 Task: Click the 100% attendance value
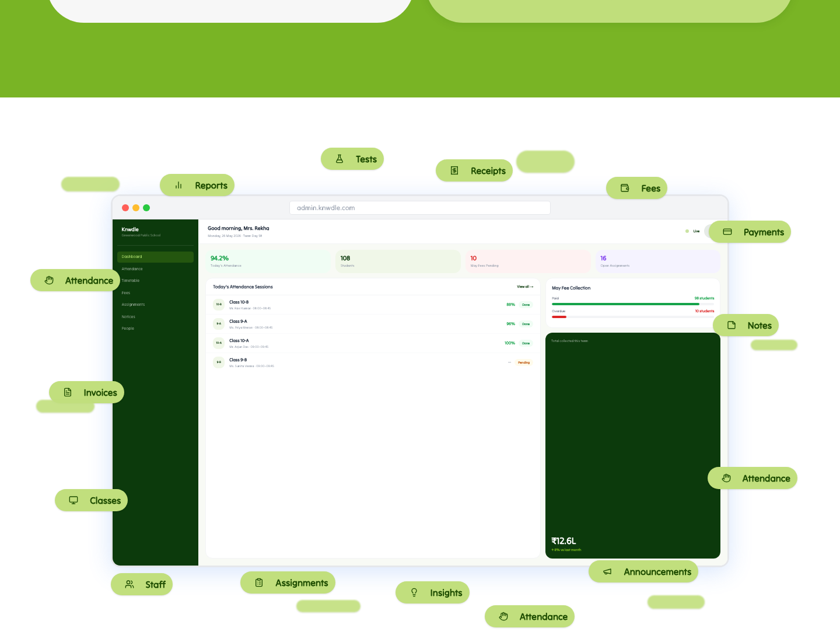510,343
